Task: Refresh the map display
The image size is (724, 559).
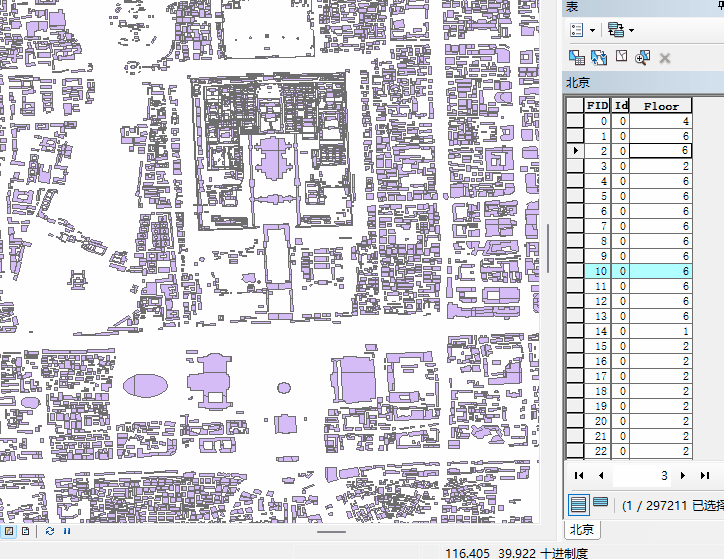Action: [50, 531]
